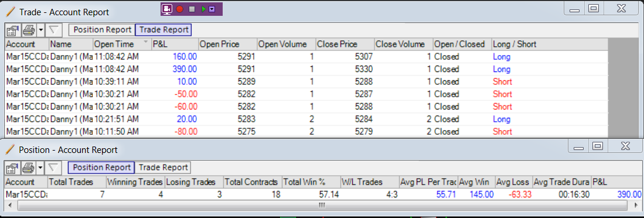Maximize the Trade - Account Report window
The width and height of the screenshot is (644, 218).
pyautogui.click(x=593, y=8)
